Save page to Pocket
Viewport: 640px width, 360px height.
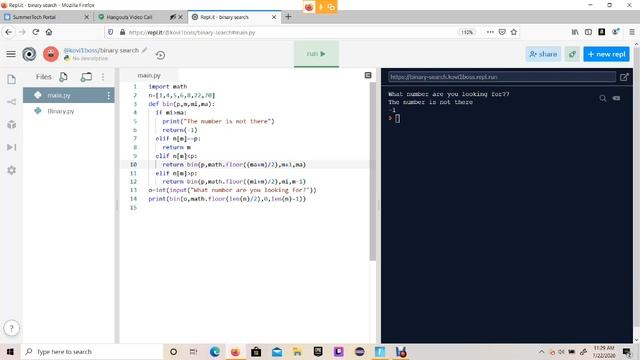pyautogui.click(x=502, y=32)
